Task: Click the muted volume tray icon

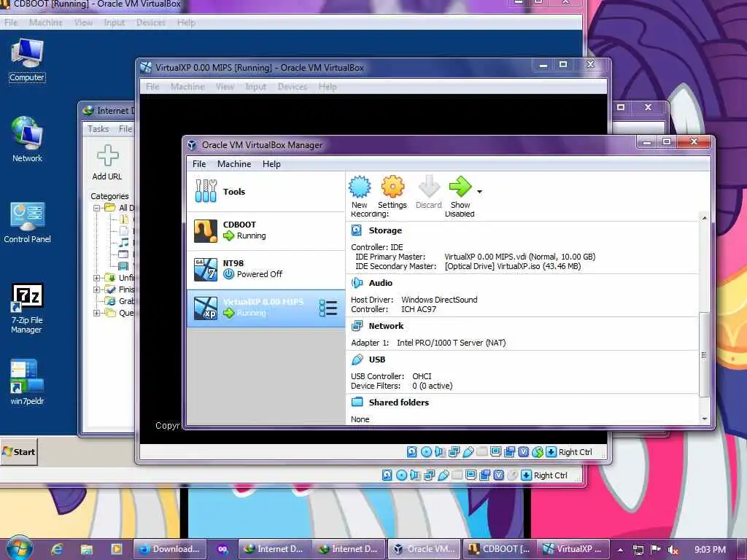Action: point(673,550)
